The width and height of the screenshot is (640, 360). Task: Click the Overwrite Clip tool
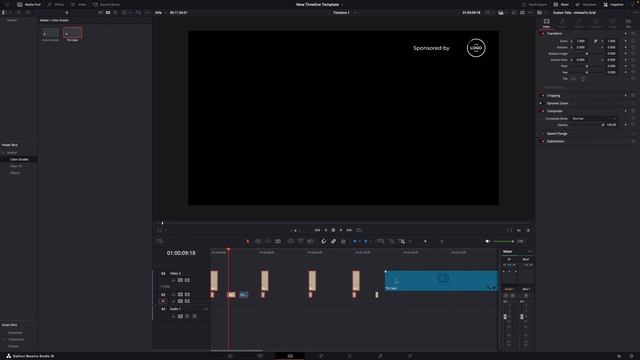pos(300,241)
